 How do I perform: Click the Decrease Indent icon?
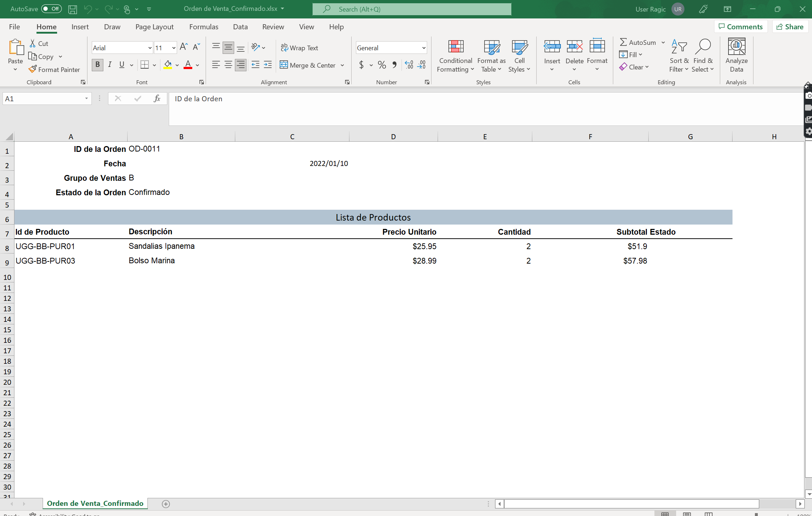click(255, 65)
